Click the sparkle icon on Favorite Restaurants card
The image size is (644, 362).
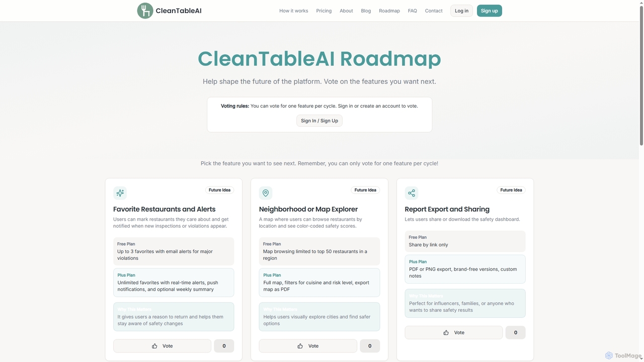tap(120, 193)
